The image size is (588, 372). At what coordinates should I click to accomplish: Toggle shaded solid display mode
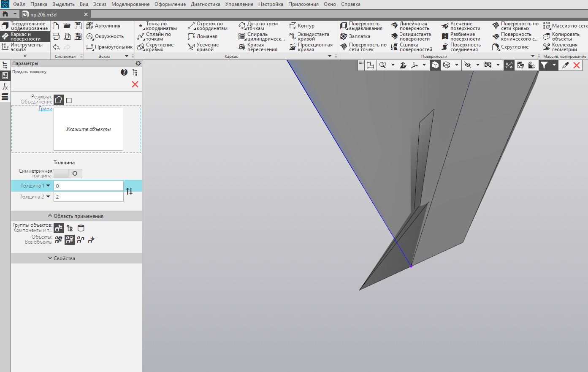pyautogui.click(x=435, y=65)
